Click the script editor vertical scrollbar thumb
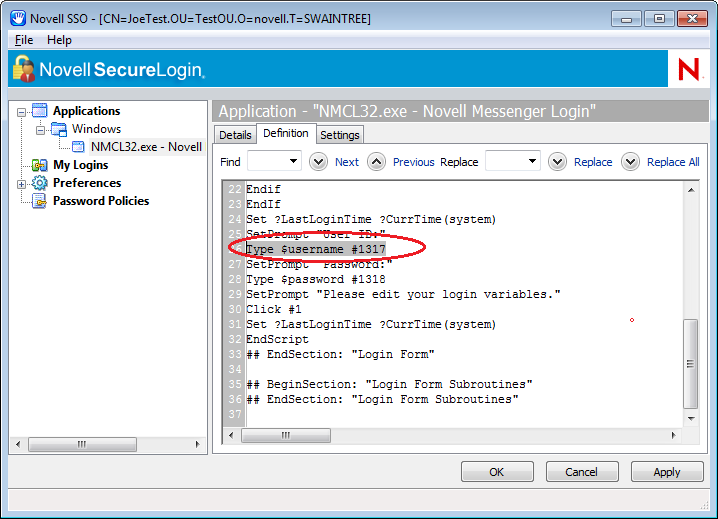 (x=691, y=364)
